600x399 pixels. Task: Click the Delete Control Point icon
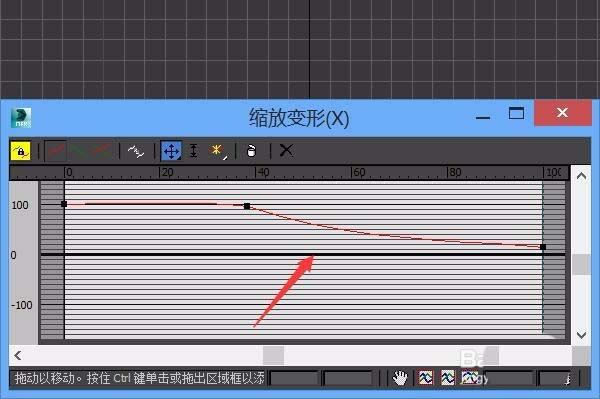251,151
